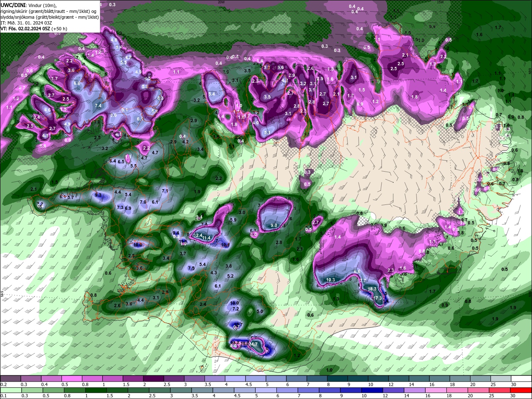Click the 17.3 precipitation value label
This screenshot has width=532, height=399.
(x=377, y=298)
